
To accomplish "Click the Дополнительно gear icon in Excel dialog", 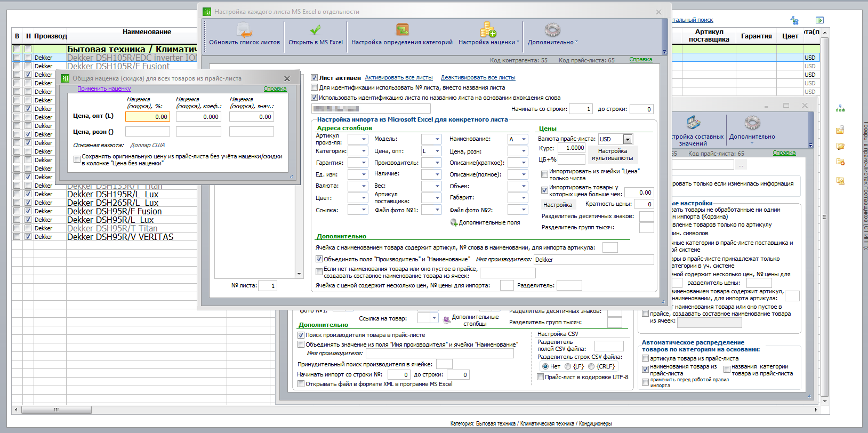I will point(552,30).
